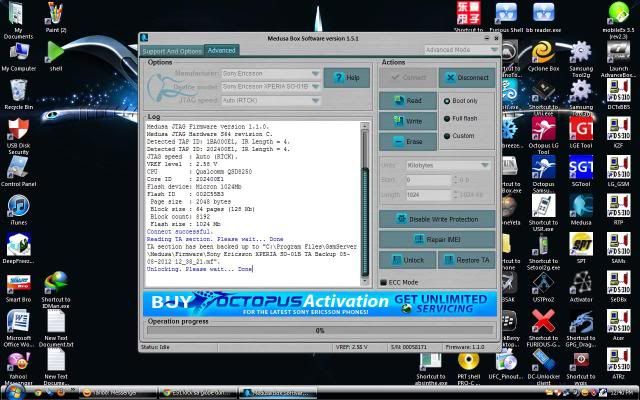Screen dimensions: 640x400
Task: Click the Repair IMEI button
Action: pyautogui.click(x=437, y=240)
